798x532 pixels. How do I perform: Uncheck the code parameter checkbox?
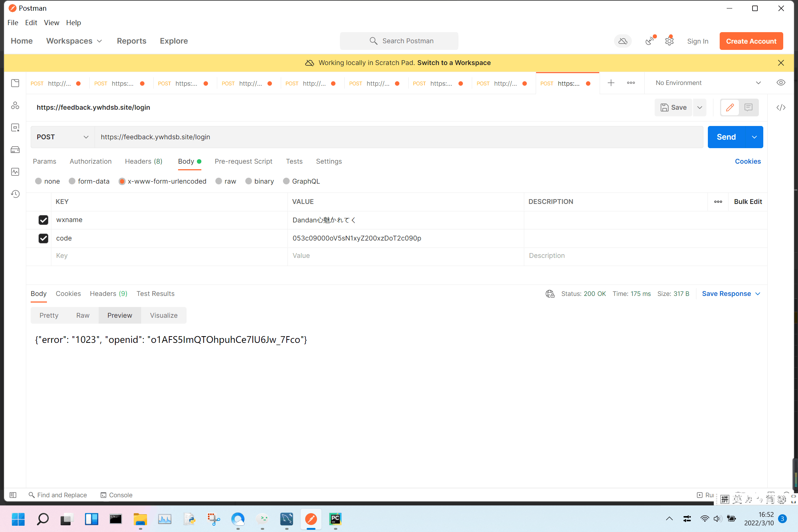[x=43, y=239]
